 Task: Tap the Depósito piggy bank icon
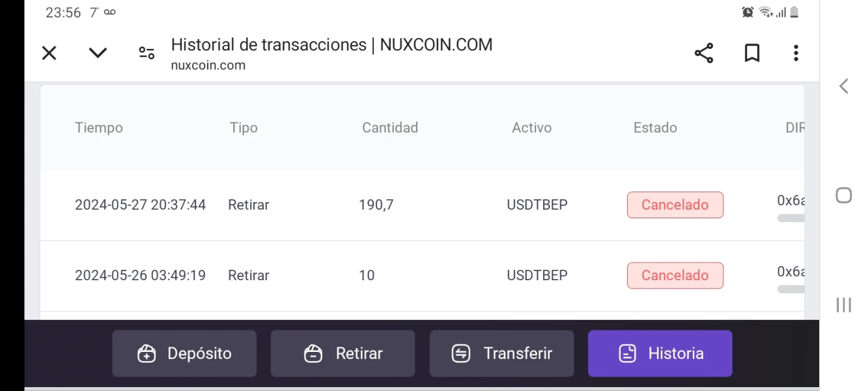(x=145, y=353)
